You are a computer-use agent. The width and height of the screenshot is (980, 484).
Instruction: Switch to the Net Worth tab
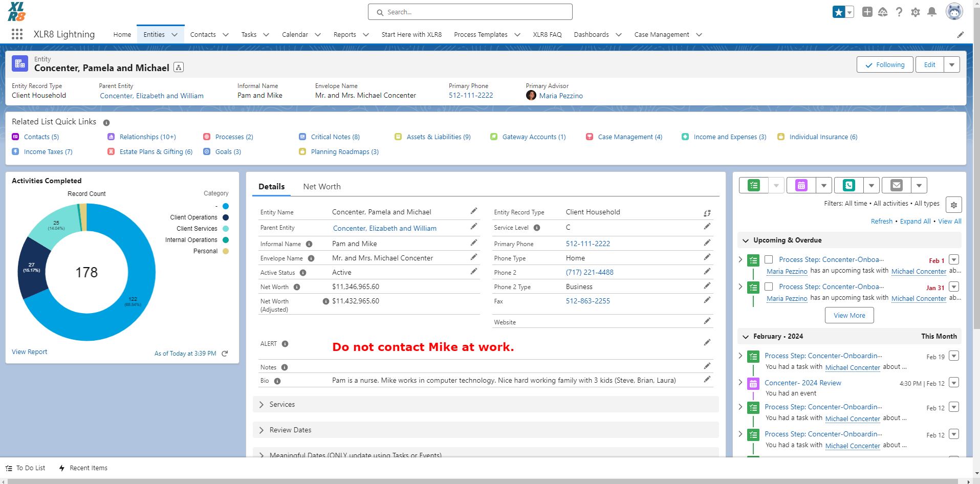(321, 187)
